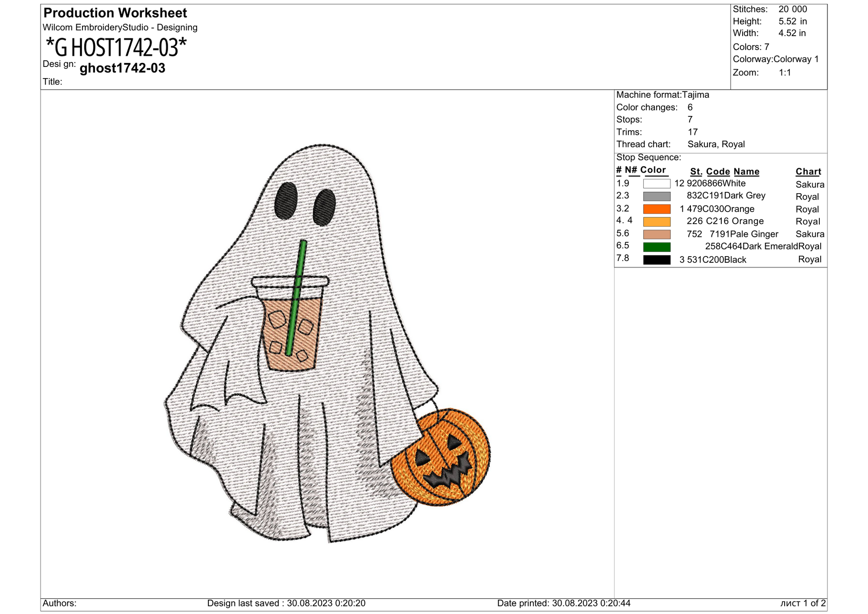868x614 pixels.
Task: Click the White color swatch
Action: [x=657, y=183]
